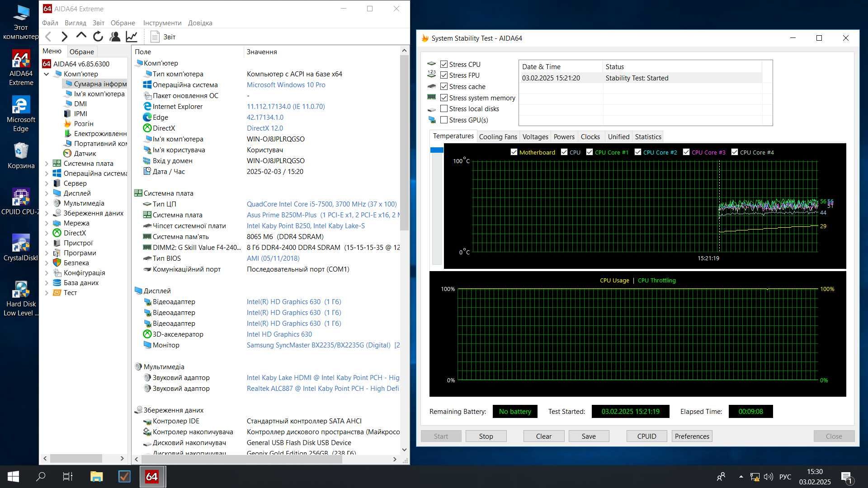This screenshot has height=488, width=868.
Task: Toggle Stress FPU checkbox
Action: click(x=444, y=75)
